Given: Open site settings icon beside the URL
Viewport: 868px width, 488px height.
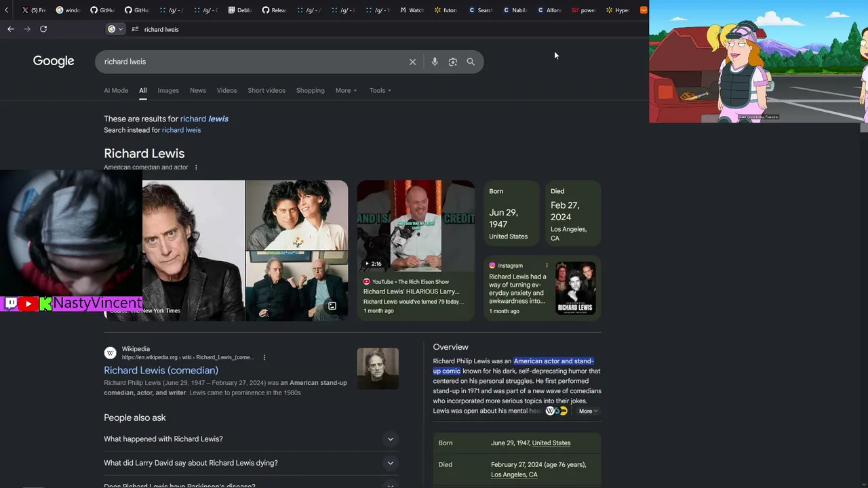Looking at the screenshot, I should pos(135,29).
